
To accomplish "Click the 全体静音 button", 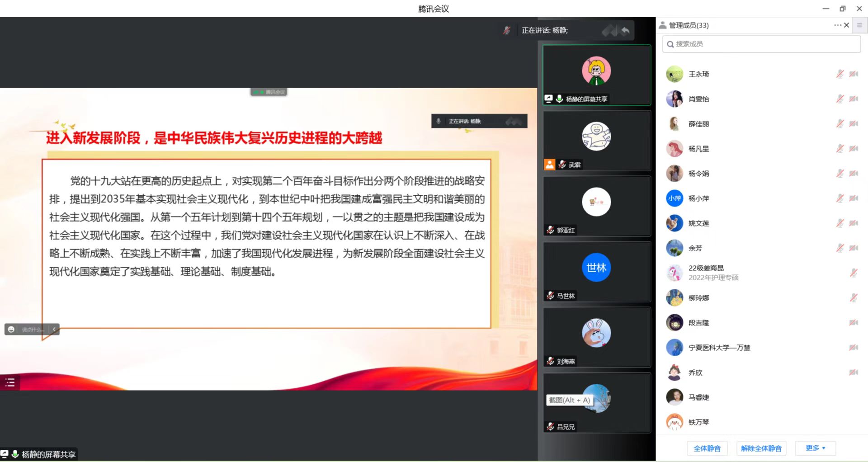I will click(707, 448).
